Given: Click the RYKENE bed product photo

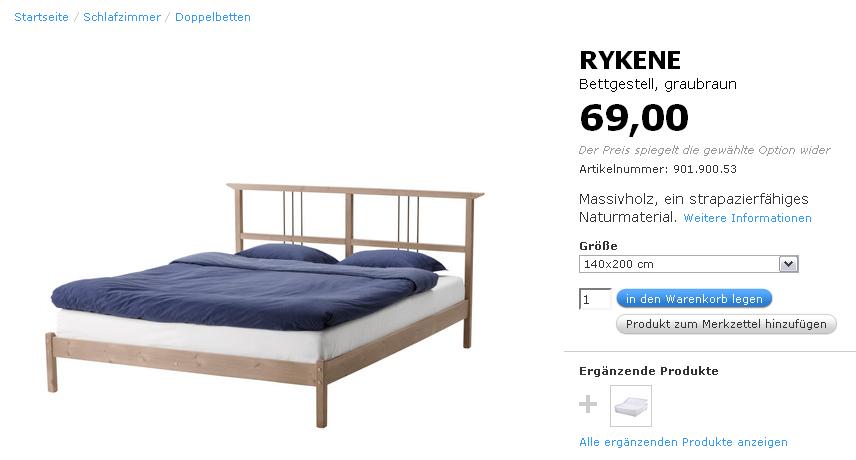Looking at the screenshot, I should (x=265, y=304).
